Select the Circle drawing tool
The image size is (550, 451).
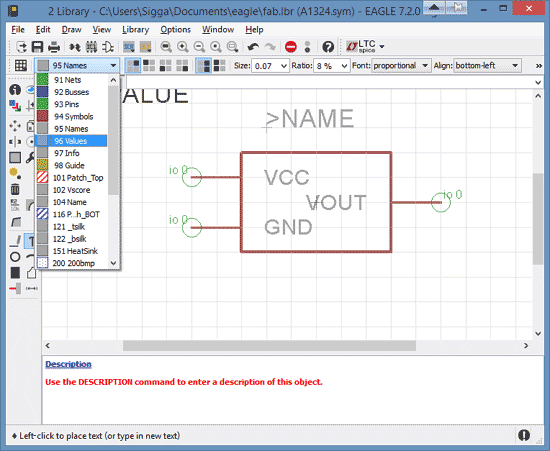15,257
